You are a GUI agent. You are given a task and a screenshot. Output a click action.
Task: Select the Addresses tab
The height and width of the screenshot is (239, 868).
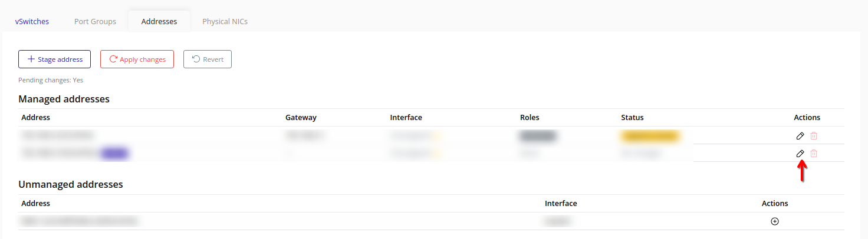159,21
